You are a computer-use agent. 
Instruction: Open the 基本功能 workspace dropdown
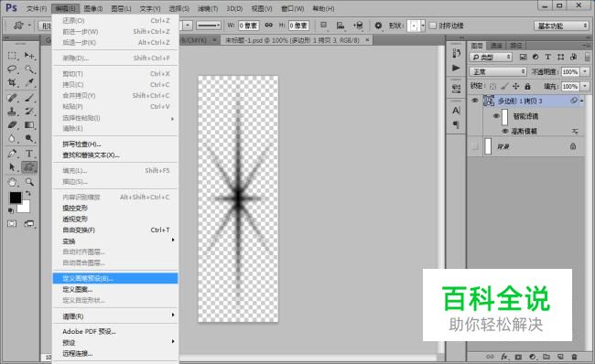[x=561, y=26]
